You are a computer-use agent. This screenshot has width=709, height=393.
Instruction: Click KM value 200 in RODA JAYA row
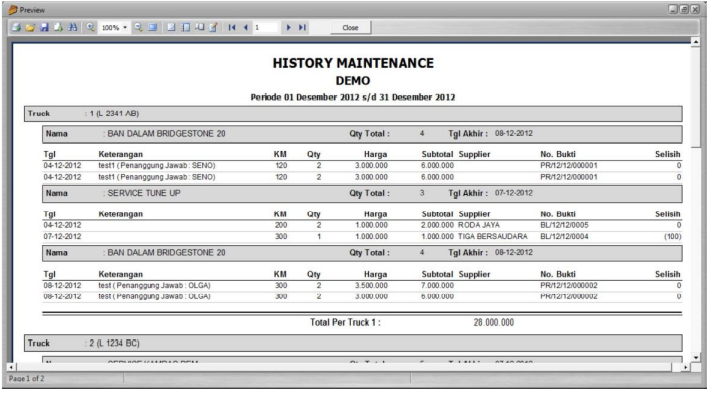(x=281, y=225)
